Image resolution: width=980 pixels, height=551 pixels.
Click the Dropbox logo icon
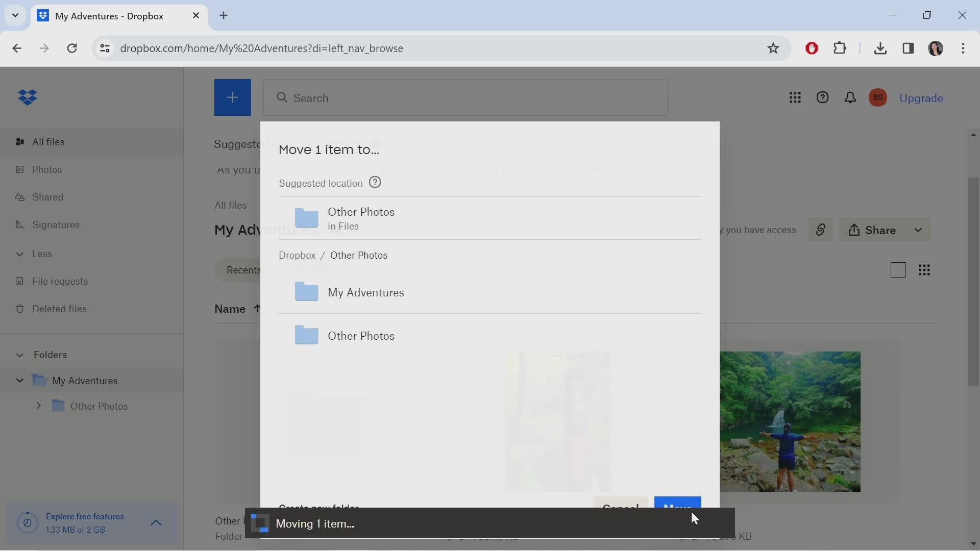click(27, 97)
